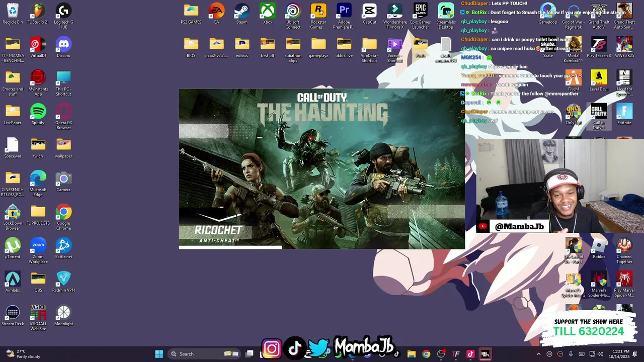Launch the Camera app icon
This screenshot has height=362, width=644.
point(63,181)
